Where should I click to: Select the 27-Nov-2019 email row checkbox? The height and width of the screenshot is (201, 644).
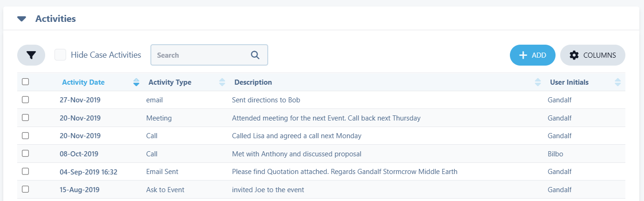26,100
